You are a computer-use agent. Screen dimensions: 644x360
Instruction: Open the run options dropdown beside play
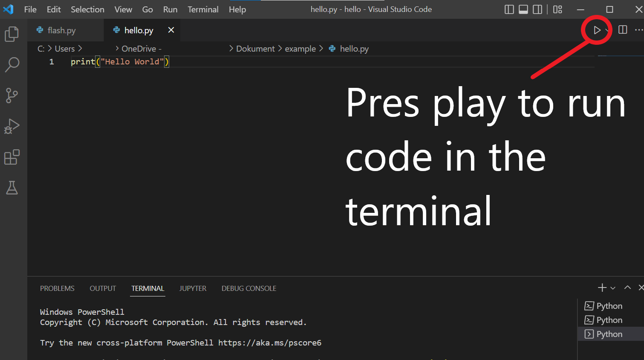(607, 30)
